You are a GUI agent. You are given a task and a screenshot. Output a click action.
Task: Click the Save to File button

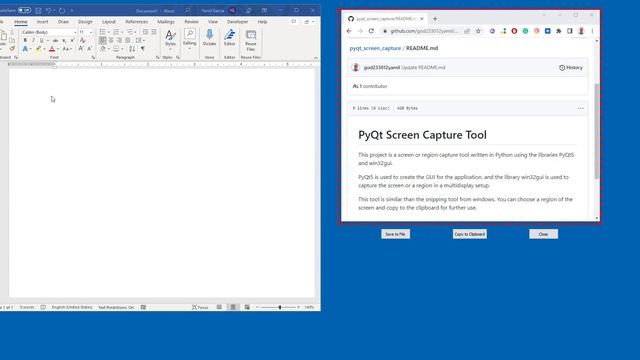tap(396, 234)
